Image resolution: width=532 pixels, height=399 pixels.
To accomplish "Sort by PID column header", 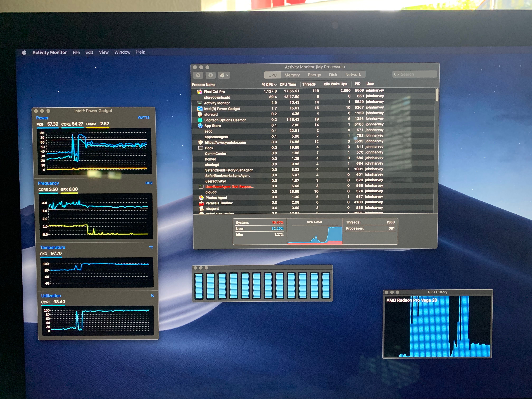I will [x=358, y=84].
